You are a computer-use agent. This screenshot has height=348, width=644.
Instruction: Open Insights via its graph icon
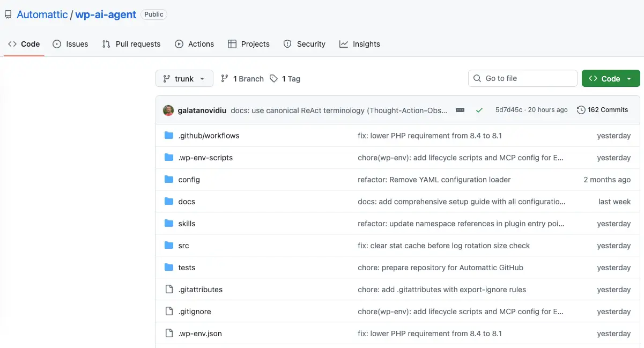[343, 44]
